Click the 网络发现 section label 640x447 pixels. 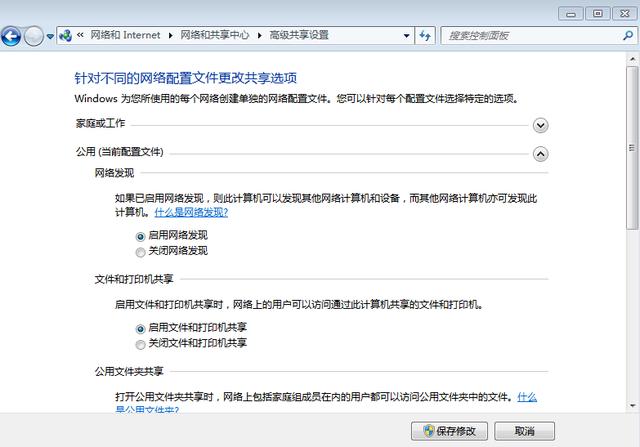tap(114, 173)
